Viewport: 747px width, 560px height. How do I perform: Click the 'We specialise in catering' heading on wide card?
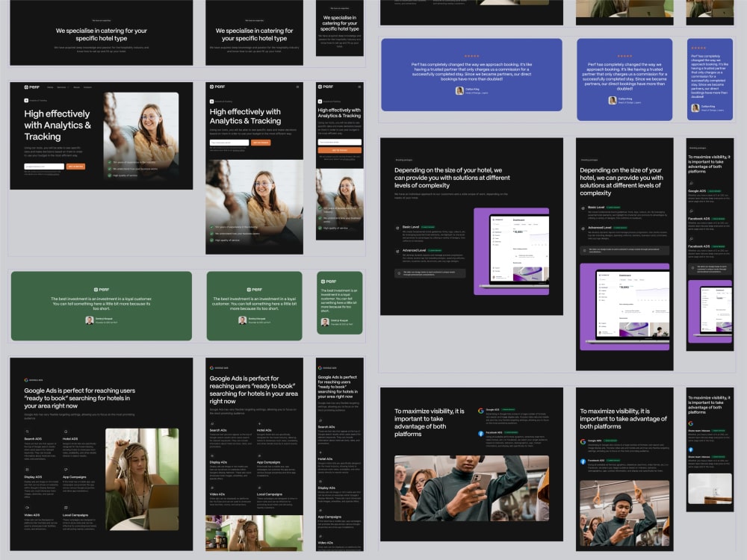101,34
